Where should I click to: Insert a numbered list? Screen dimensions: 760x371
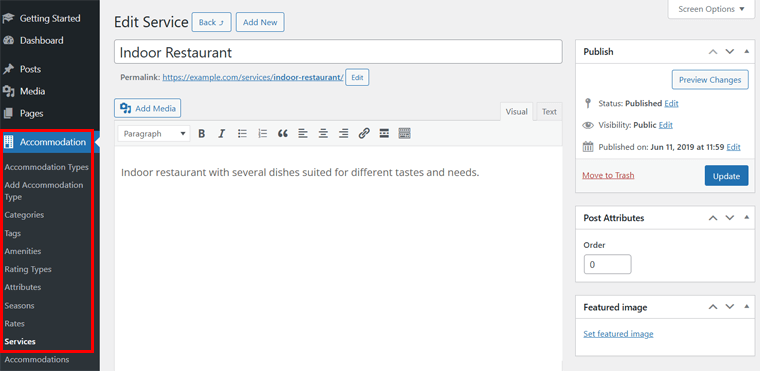coord(263,134)
